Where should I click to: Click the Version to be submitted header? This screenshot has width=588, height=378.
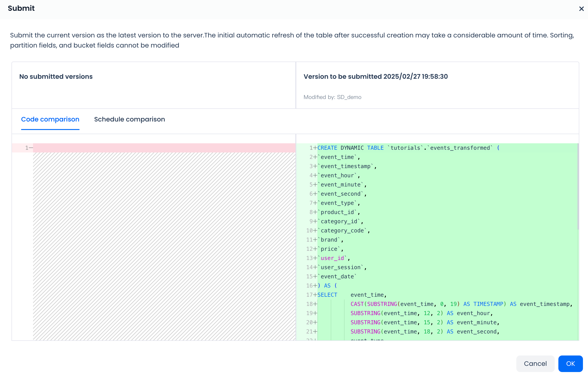[375, 76]
